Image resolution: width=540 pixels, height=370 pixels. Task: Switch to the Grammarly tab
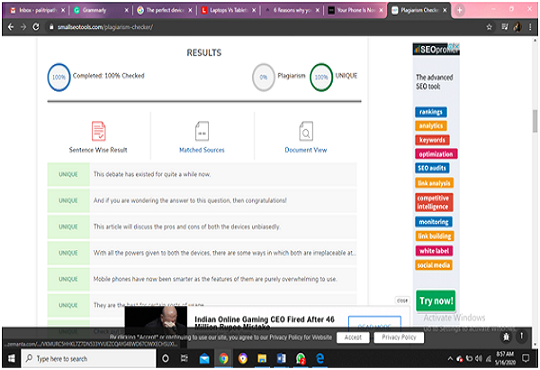click(100, 10)
